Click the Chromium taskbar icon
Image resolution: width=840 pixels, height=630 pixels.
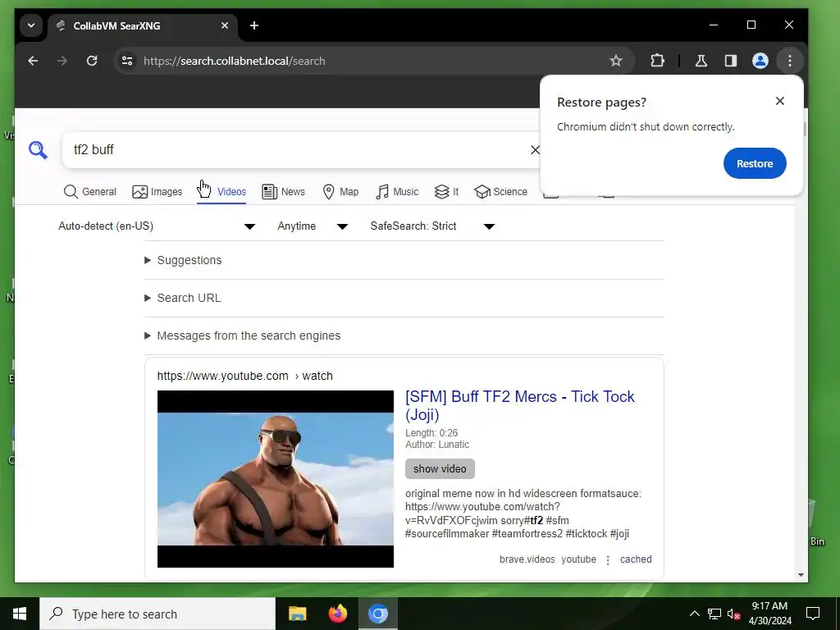pyautogui.click(x=377, y=614)
